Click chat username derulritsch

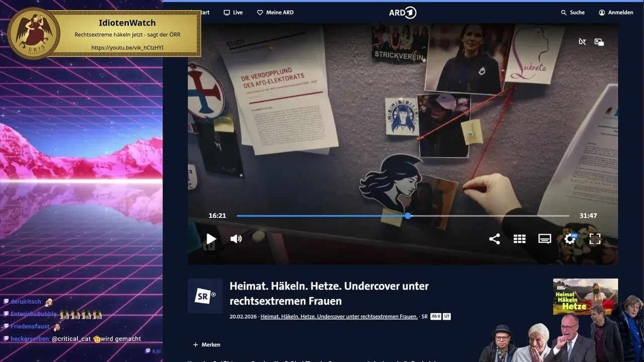coord(26,302)
